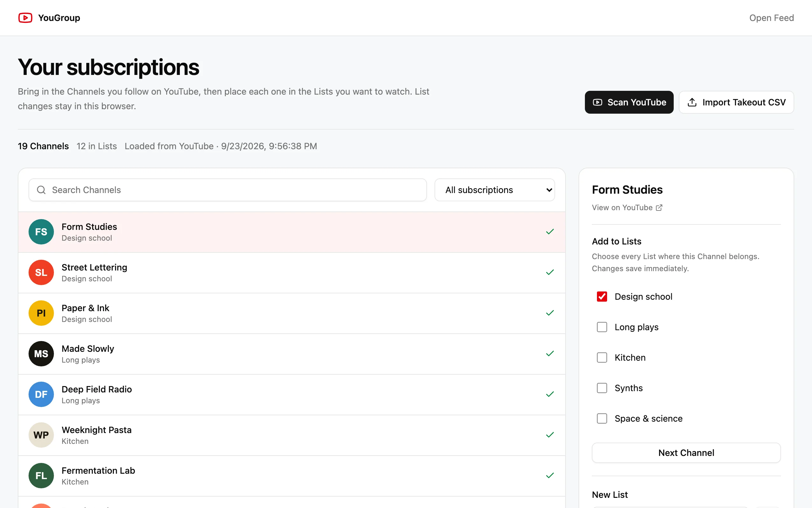Click the 19 Channels count text
812x508 pixels.
tap(43, 146)
